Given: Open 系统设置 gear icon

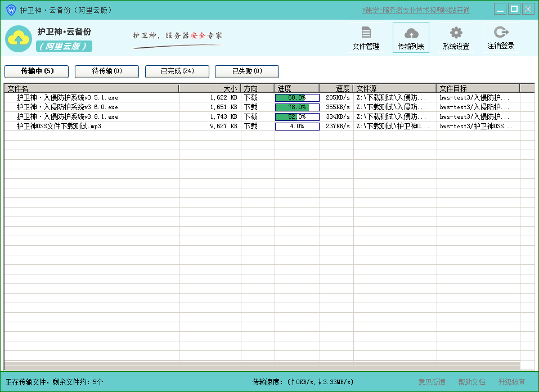Looking at the screenshot, I should click(x=456, y=38).
